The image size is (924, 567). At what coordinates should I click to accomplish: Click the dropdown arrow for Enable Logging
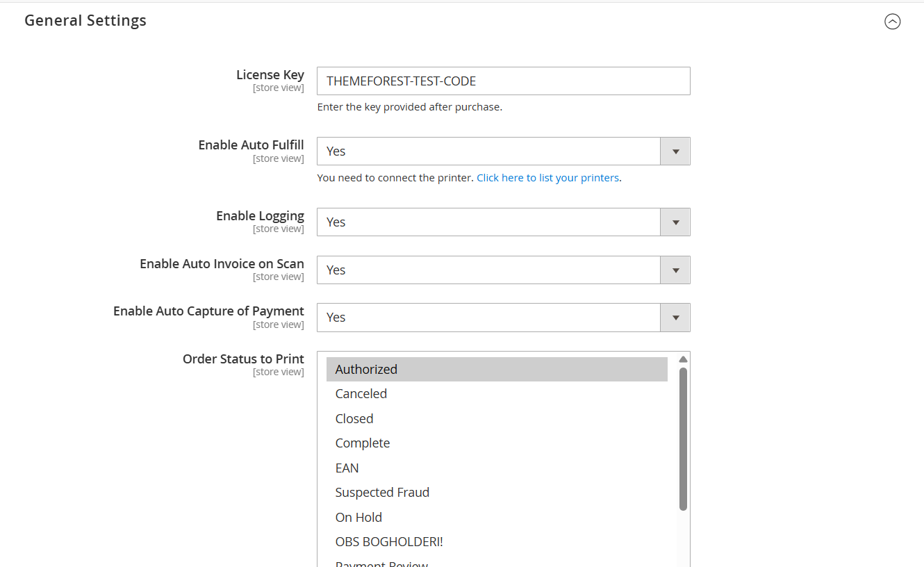675,222
